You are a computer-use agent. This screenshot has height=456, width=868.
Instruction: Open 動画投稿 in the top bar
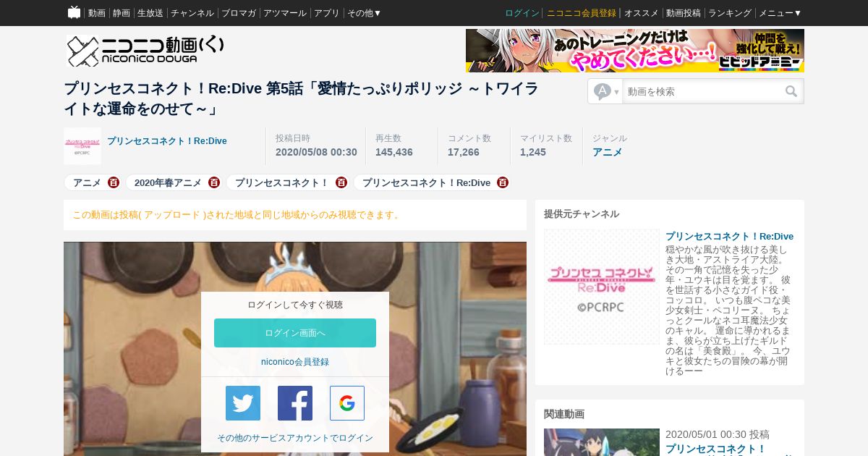tap(684, 13)
